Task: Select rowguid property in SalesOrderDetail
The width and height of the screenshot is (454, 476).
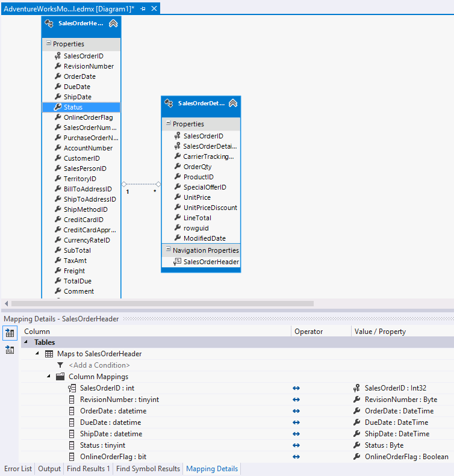Action: pos(196,228)
